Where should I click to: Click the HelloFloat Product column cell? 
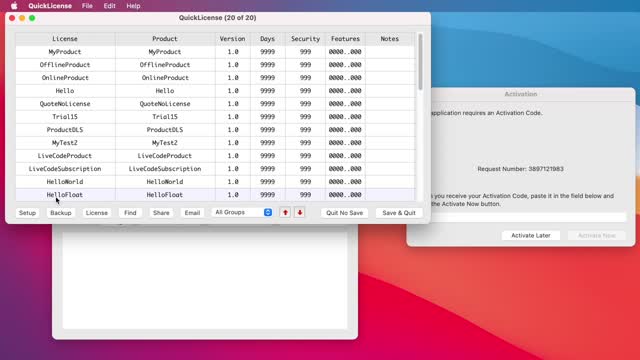[165, 195]
